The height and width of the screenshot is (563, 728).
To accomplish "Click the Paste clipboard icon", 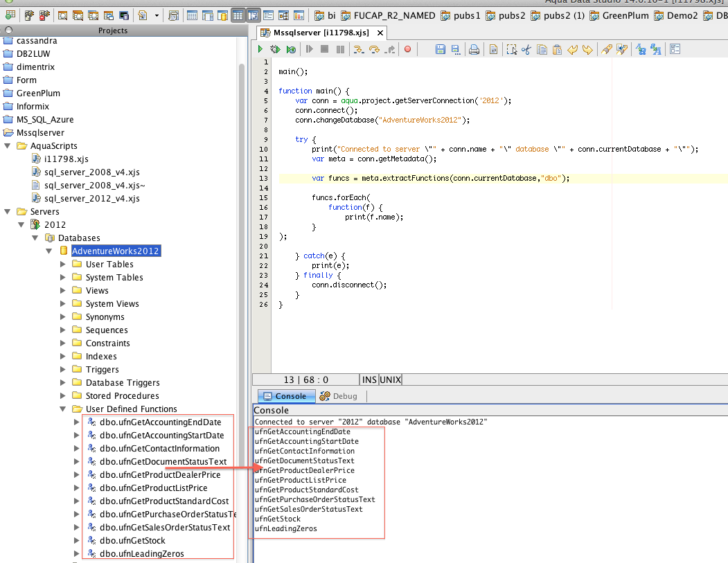I will [556, 49].
